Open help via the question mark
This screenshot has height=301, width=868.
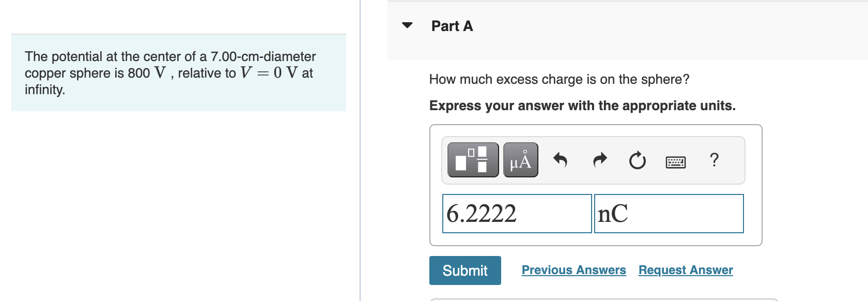tap(715, 160)
